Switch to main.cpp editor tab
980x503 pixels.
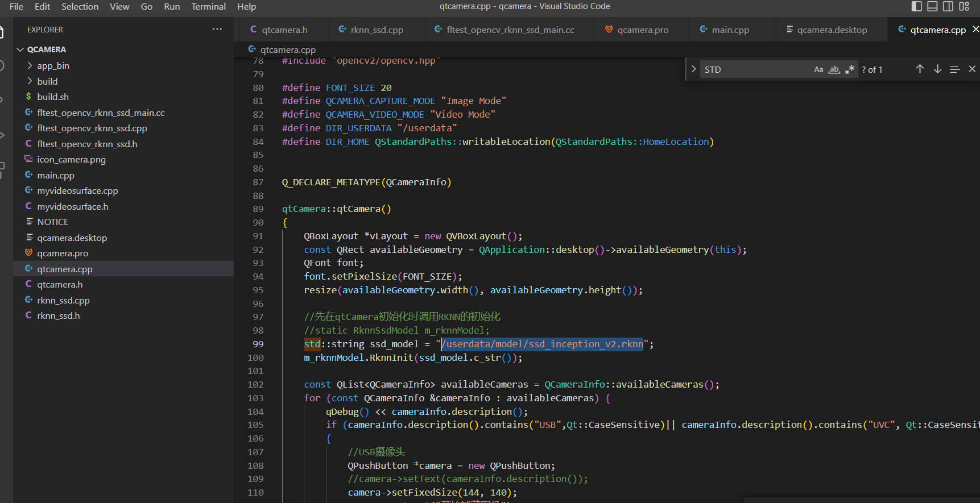(x=730, y=30)
